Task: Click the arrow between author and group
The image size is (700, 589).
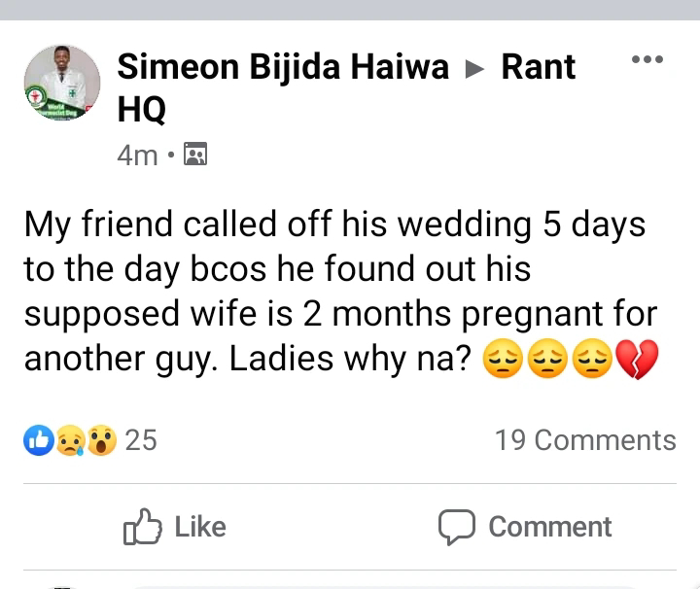Action: pos(474,69)
